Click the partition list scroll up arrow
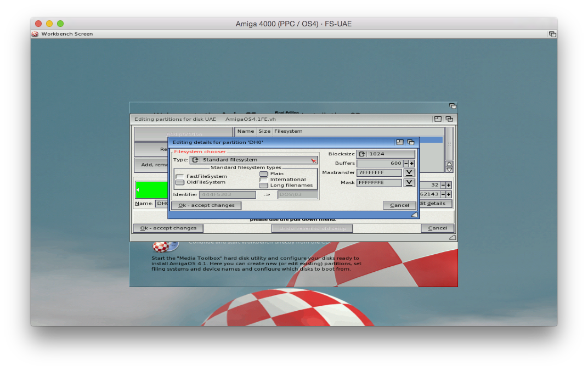The image size is (588, 370). click(x=449, y=164)
